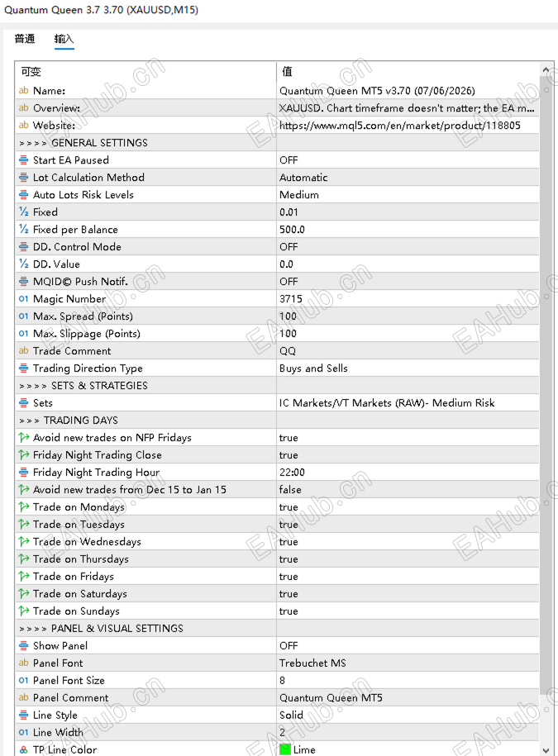Screen dimensions: 558x756
Task: Click the string icon beside Panel Font
Action: [23, 663]
